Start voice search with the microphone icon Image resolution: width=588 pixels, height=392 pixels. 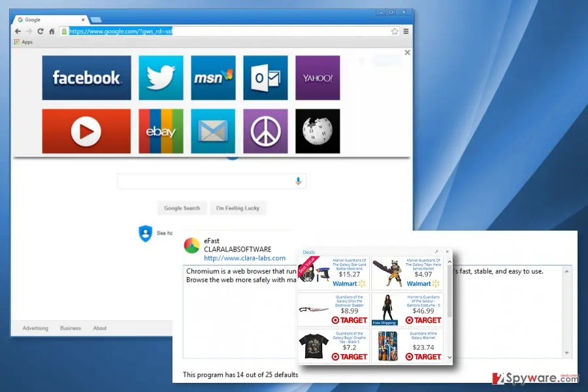298,181
